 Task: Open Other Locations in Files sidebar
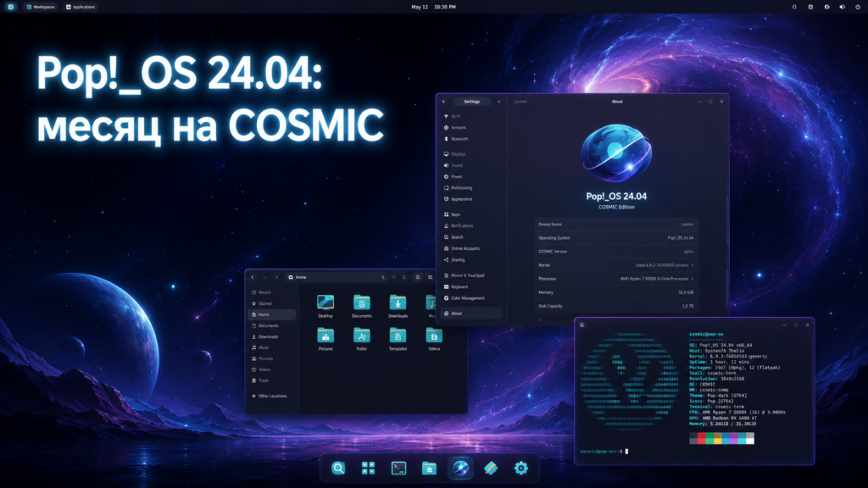(x=271, y=396)
